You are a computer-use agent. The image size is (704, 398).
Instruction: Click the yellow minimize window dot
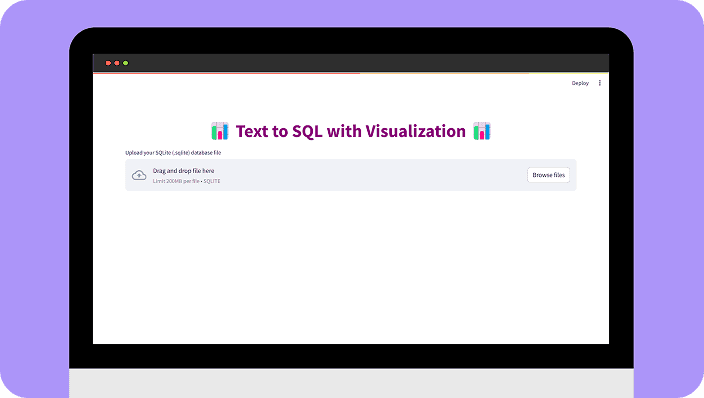[117, 63]
